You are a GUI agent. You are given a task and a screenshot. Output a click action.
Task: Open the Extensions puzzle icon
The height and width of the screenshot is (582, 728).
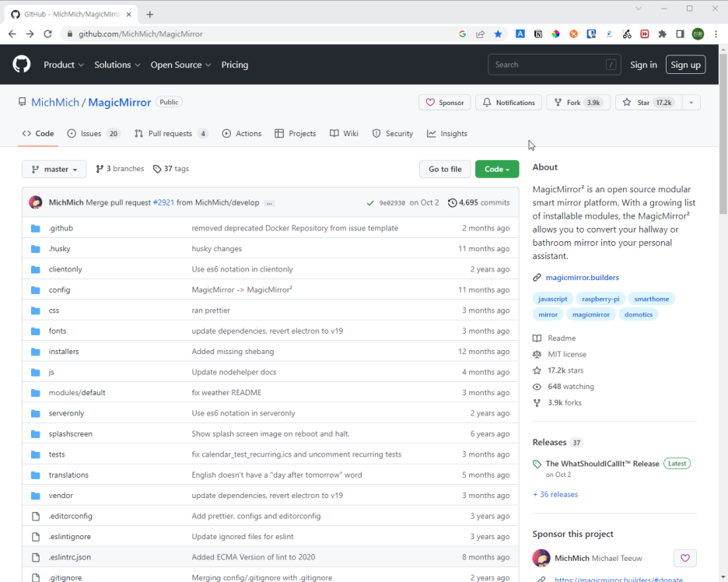point(662,34)
